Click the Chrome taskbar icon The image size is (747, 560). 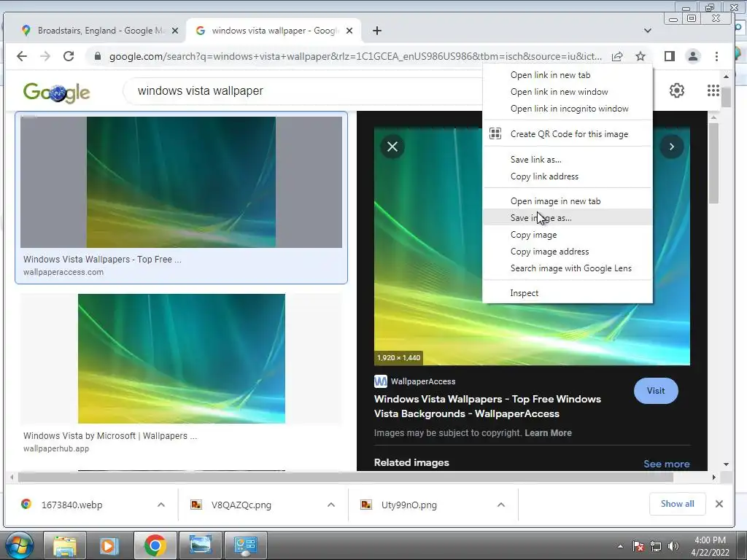point(155,545)
